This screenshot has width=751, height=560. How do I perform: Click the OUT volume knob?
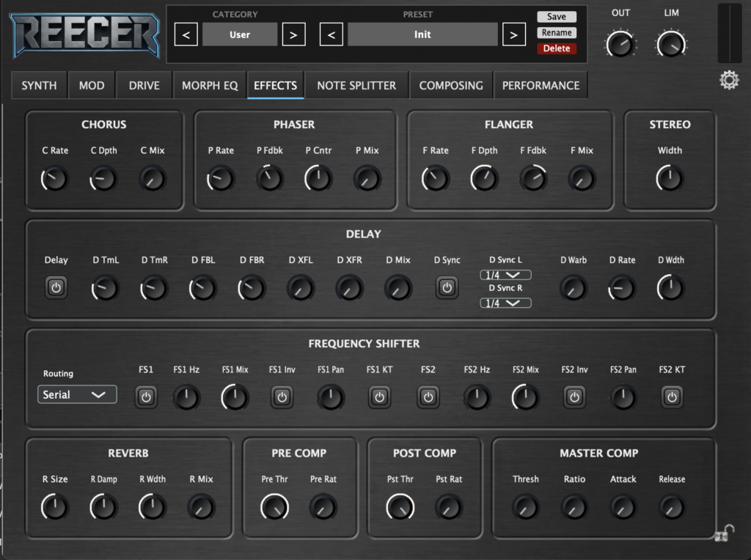coord(620,44)
